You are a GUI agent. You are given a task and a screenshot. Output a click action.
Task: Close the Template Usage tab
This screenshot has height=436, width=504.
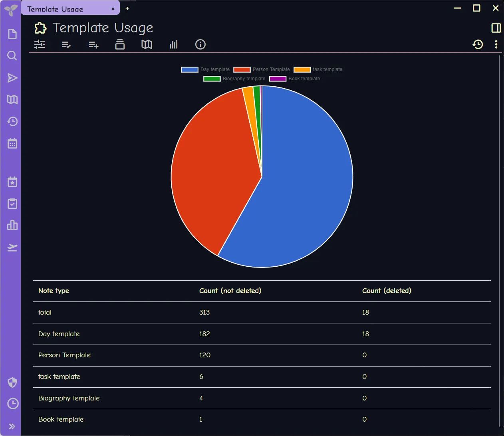[113, 8]
